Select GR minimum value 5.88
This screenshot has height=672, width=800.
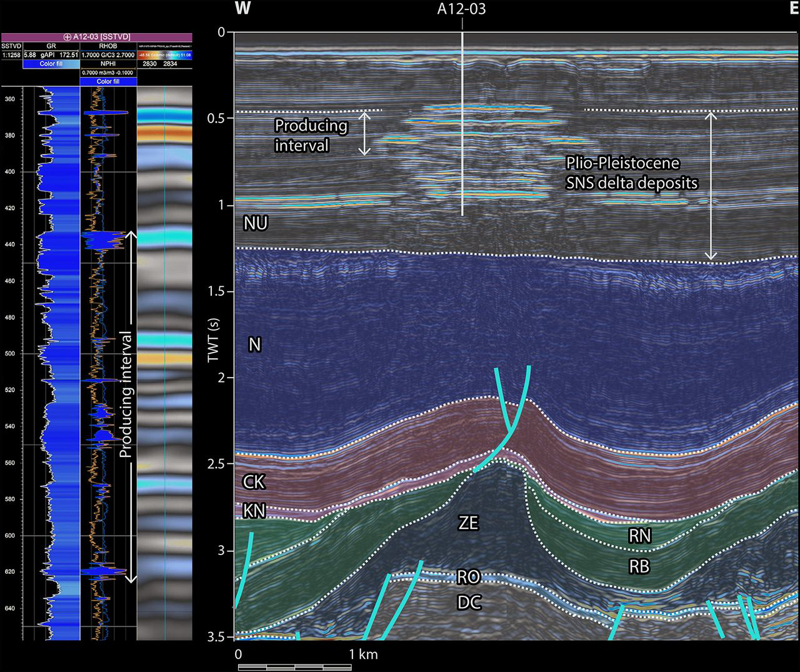coord(29,55)
